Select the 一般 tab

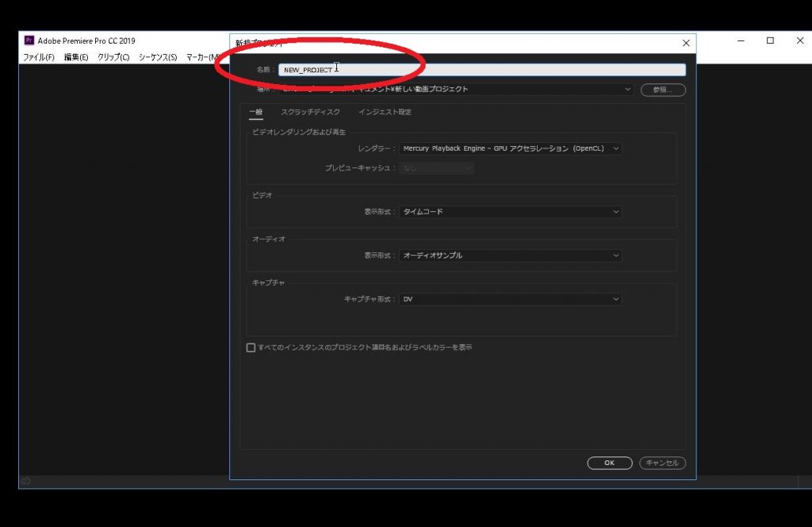[255, 113]
